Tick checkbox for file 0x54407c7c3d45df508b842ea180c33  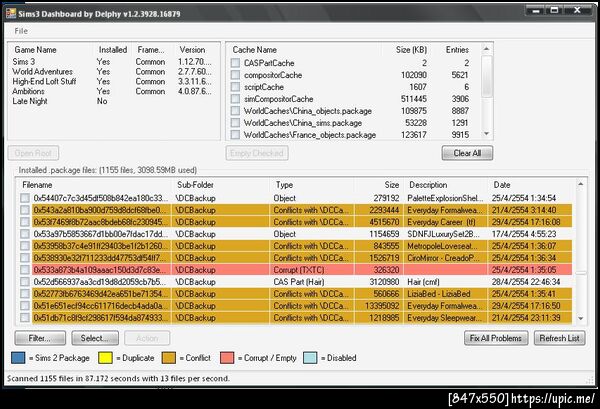click(x=25, y=198)
